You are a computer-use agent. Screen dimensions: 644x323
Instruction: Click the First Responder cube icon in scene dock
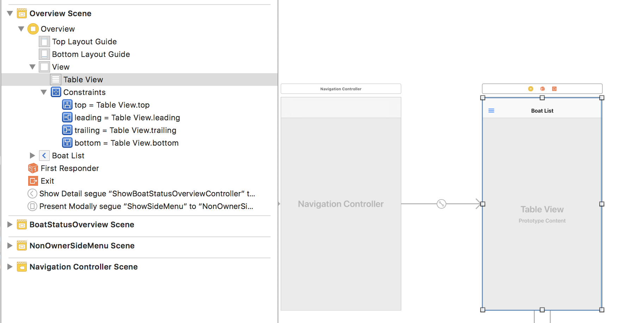click(x=543, y=89)
